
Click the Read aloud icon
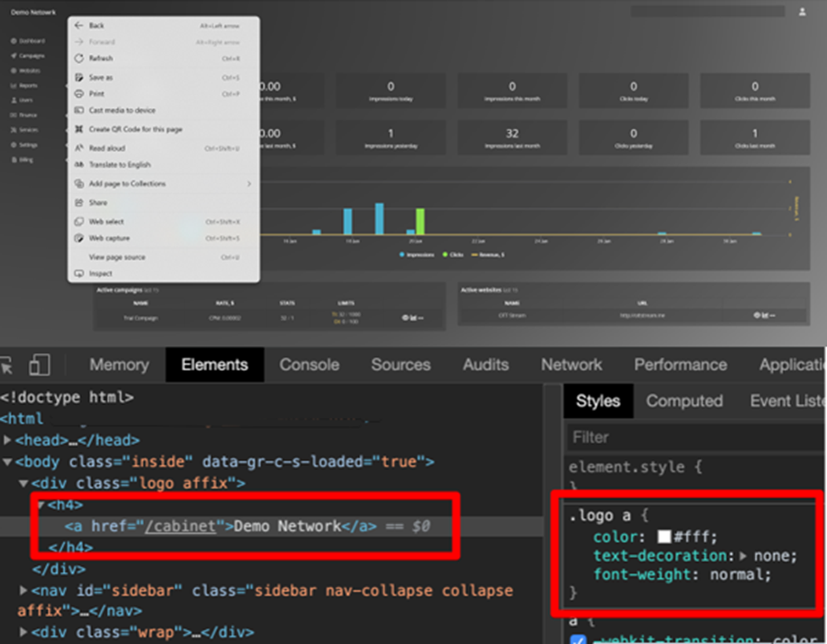click(79, 148)
